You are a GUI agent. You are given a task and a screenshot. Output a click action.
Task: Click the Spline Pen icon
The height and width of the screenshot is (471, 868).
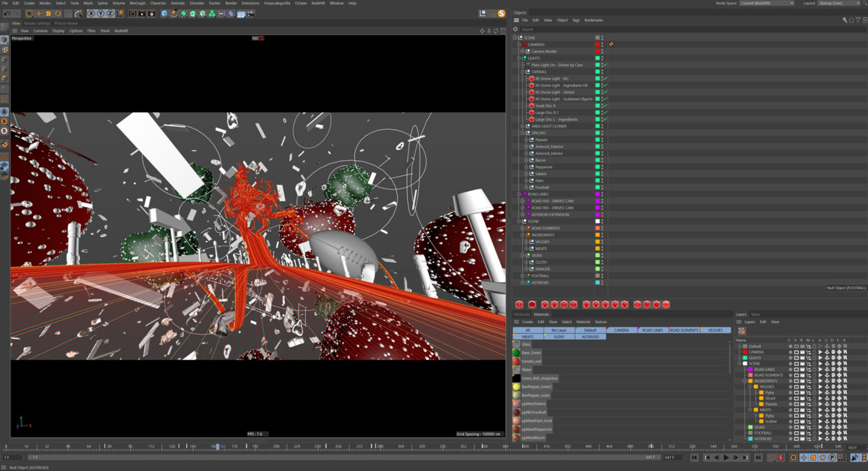174,14
